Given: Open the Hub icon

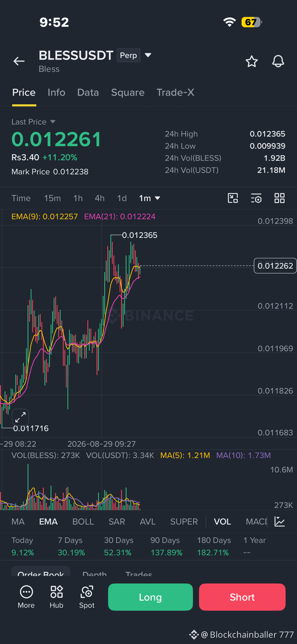Looking at the screenshot, I should [56, 597].
